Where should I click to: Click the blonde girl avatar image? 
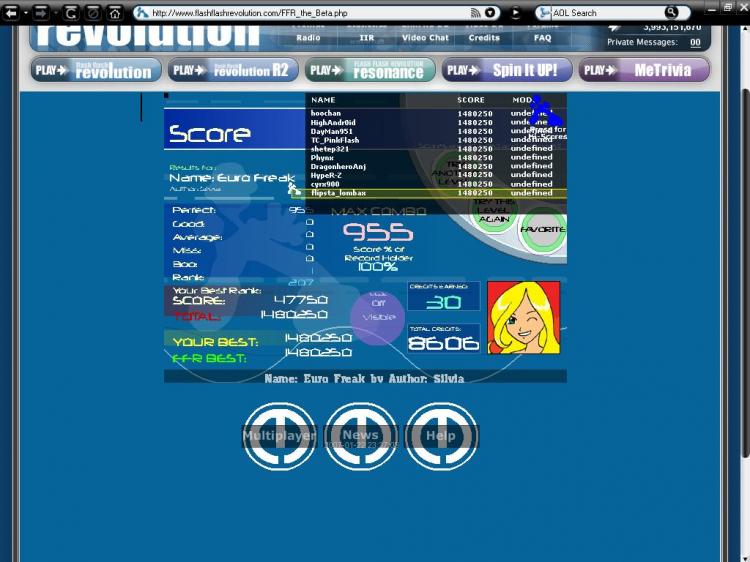tap(523, 318)
